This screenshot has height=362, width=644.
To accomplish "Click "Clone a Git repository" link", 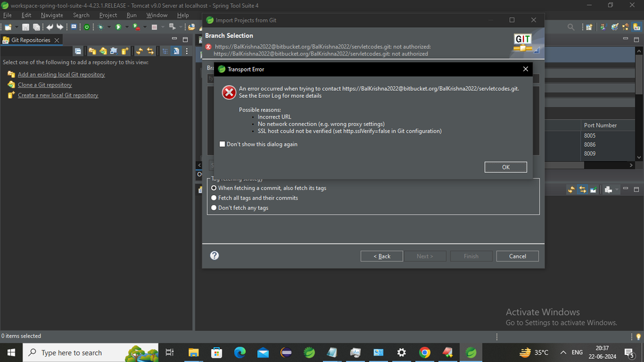I will tap(44, 84).
